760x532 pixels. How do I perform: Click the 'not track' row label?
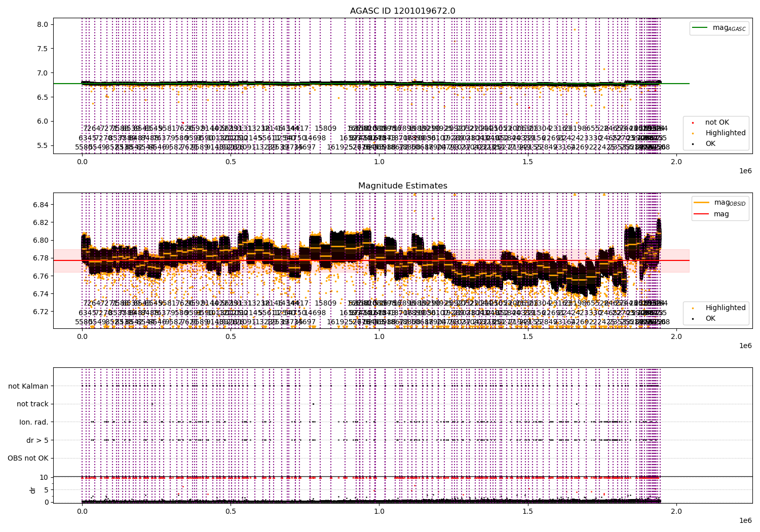click(32, 404)
